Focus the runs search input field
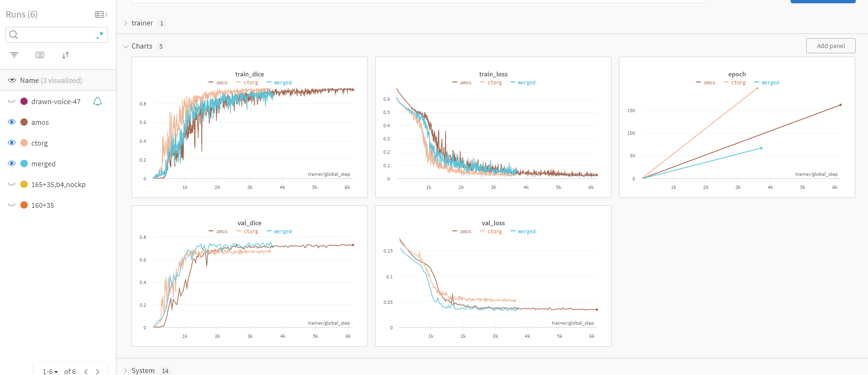Viewport: 868px width, 375px height. 57,35
